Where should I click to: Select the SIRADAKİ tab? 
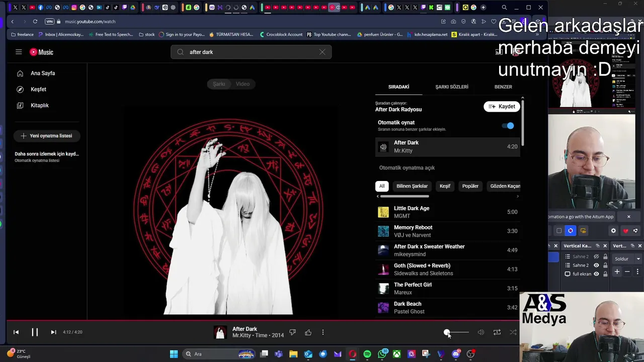tap(398, 87)
